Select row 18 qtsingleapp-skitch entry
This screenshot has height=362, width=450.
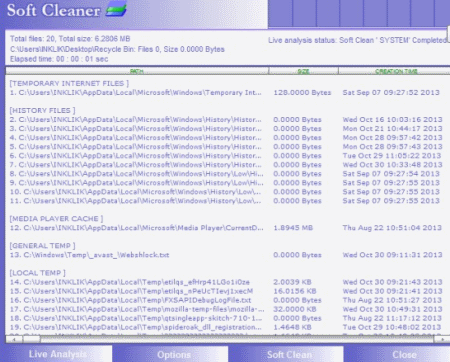tap(135, 318)
